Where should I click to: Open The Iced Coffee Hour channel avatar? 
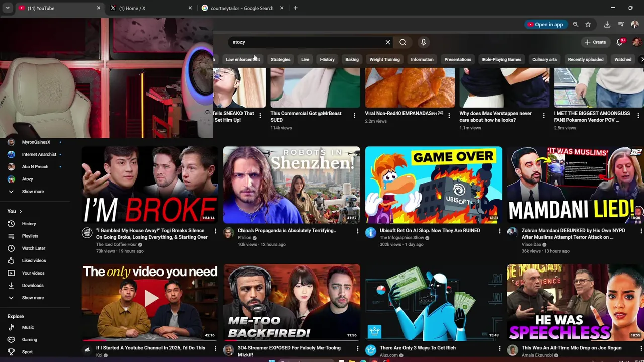[x=87, y=232]
